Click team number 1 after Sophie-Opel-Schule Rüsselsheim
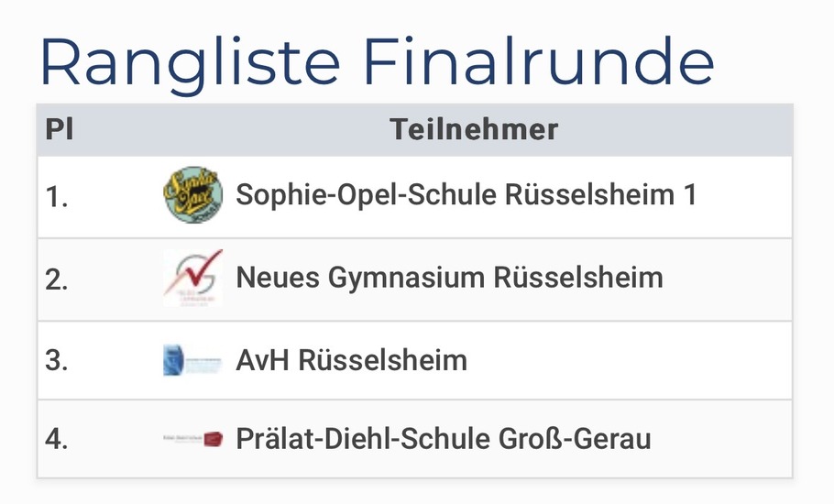834x504 pixels. coord(690,194)
